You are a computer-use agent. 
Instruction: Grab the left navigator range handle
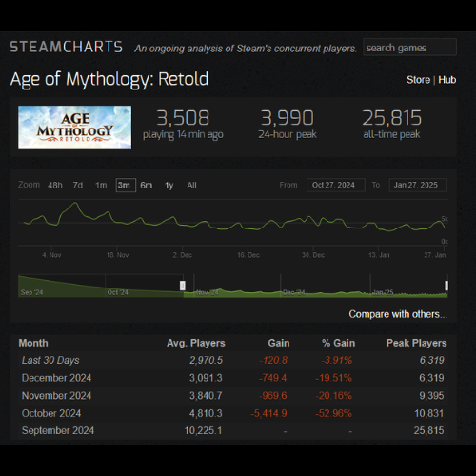pos(183,286)
